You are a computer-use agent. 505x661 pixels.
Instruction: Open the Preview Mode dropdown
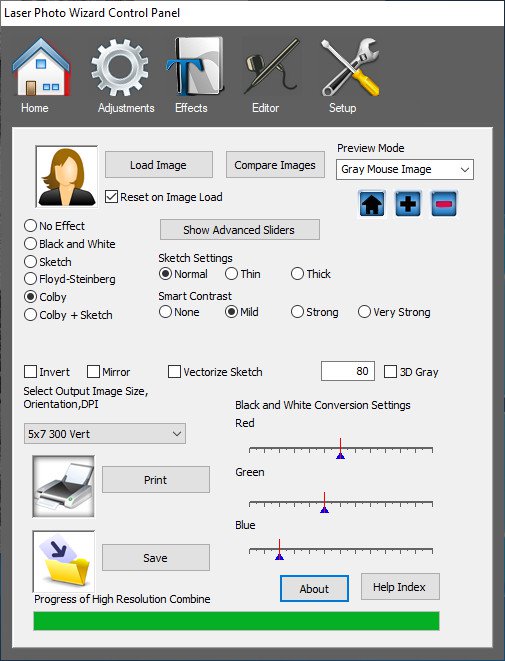point(405,169)
